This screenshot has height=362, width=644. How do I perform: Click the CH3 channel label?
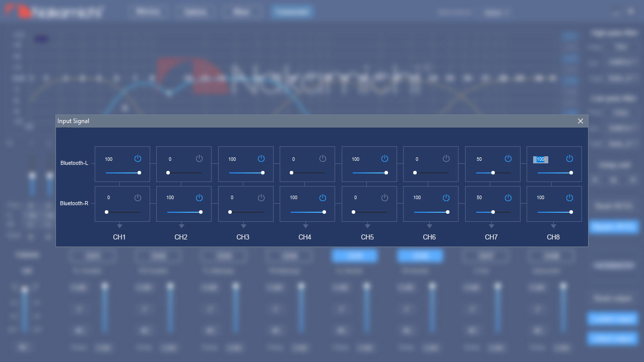tap(243, 237)
